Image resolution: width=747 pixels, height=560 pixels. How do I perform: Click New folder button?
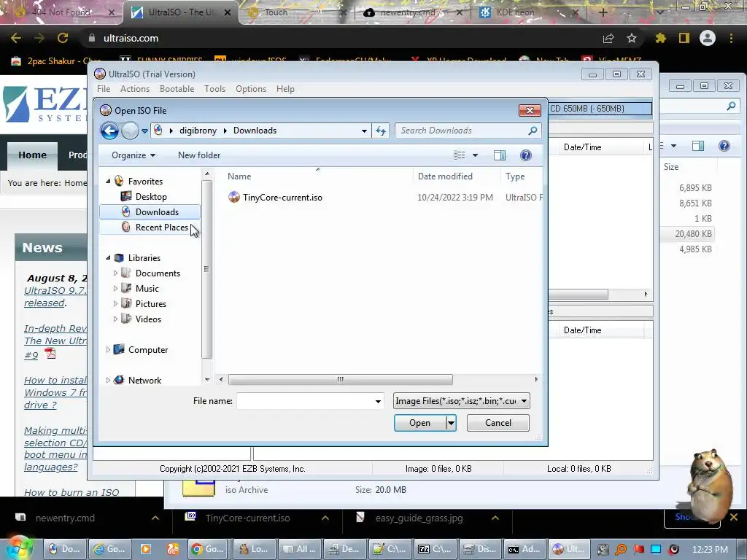coord(199,155)
